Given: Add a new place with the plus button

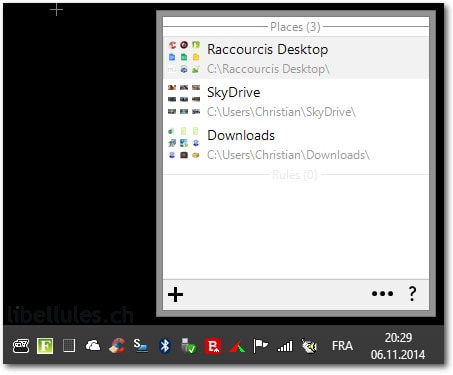Looking at the screenshot, I should [x=175, y=295].
